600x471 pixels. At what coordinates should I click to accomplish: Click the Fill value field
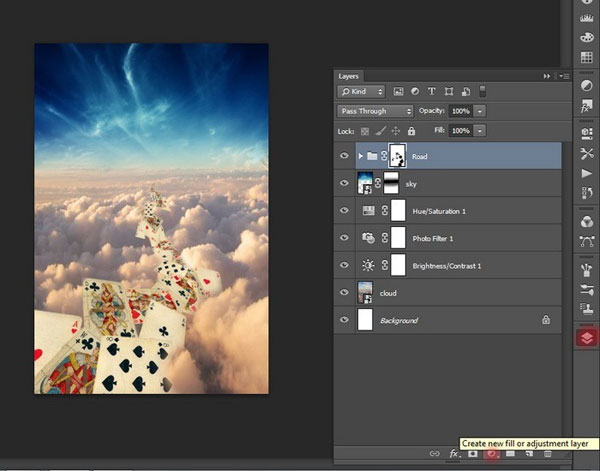[x=461, y=131]
